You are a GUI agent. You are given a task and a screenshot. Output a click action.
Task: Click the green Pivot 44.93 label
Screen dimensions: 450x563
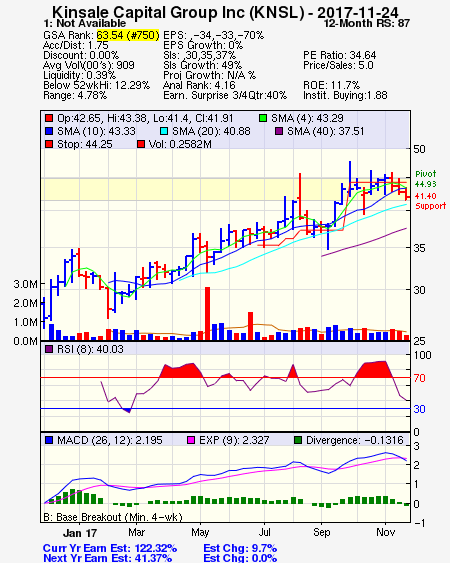[x=426, y=179]
